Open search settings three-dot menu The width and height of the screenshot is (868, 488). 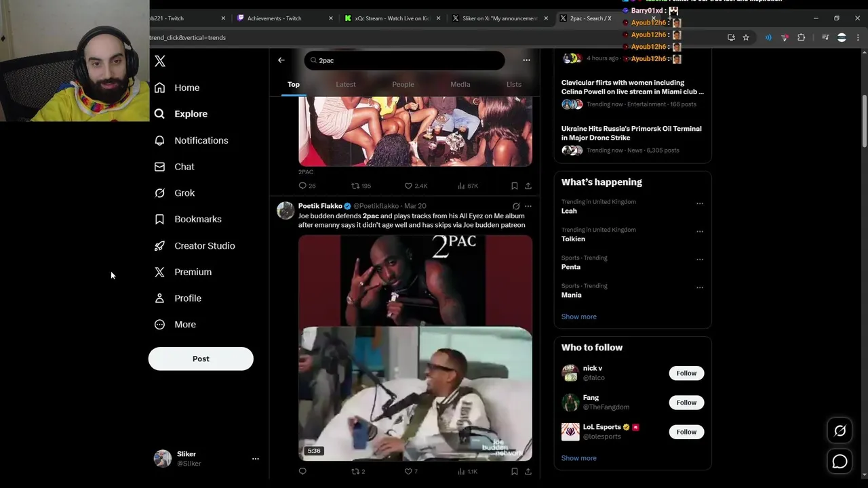pos(526,60)
